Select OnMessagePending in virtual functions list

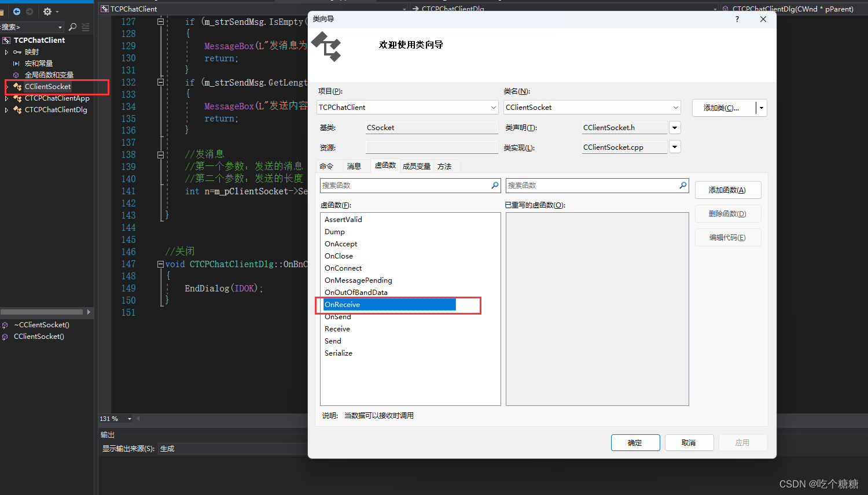pyautogui.click(x=358, y=280)
